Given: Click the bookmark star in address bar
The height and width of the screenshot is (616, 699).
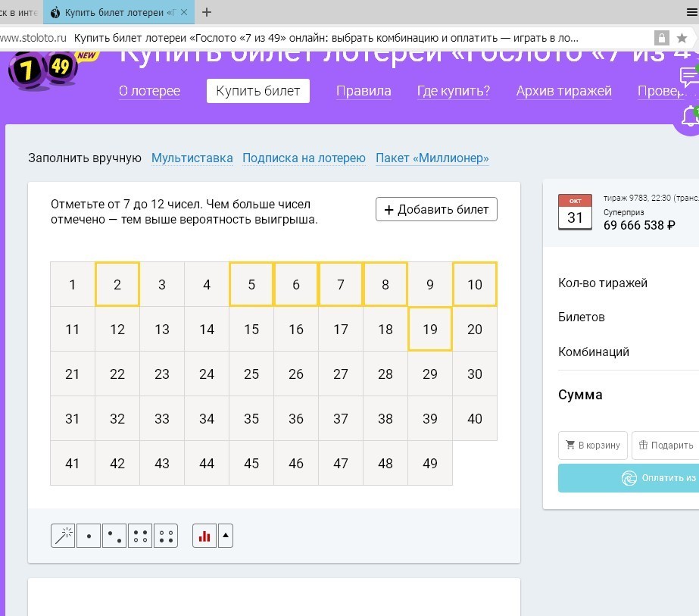Looking at the screenshot, I should pos(682,38).
